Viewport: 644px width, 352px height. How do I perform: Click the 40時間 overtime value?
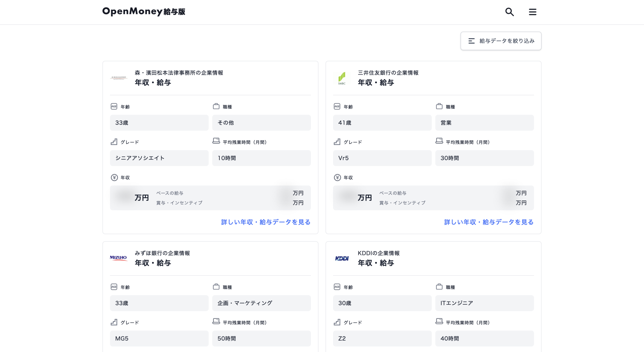tap(485, 338)
